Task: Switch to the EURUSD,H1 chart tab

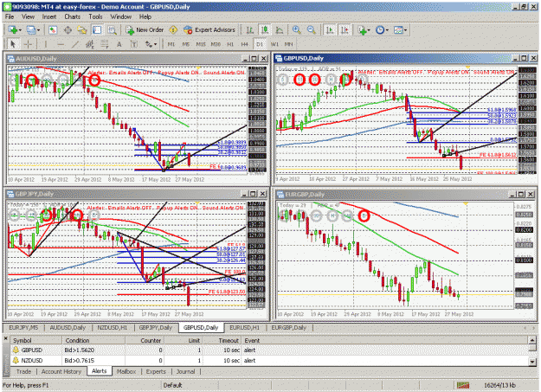Action: [x=245, y=327]
